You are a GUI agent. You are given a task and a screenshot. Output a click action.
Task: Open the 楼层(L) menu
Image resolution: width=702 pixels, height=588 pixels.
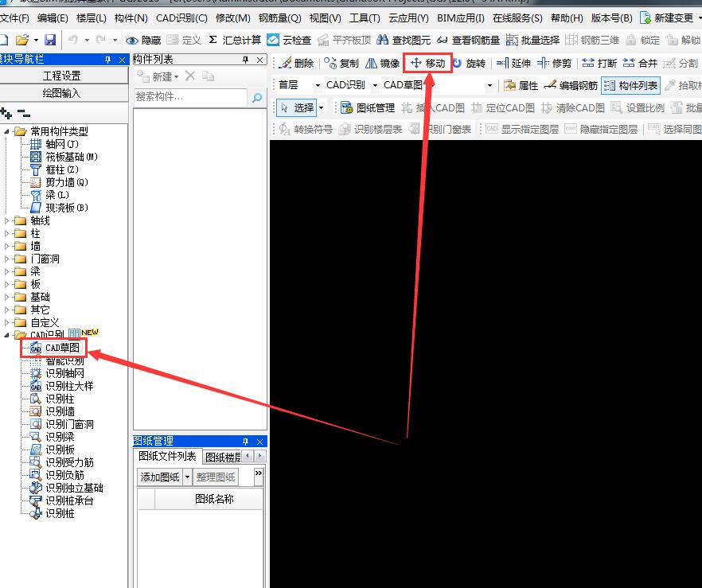click(x=92, y=18)
